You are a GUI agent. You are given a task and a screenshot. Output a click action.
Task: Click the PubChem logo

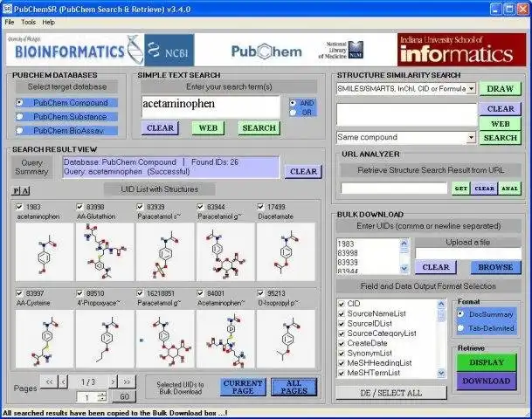tap(266, 52)
